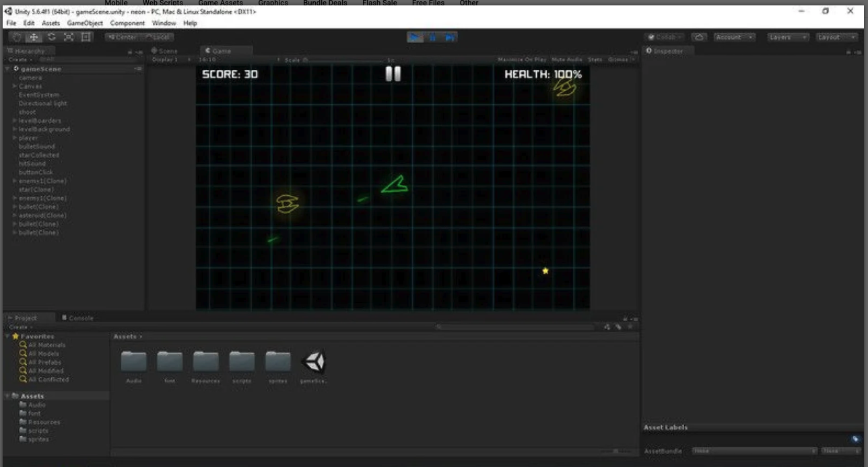Toggle pivot mode Center button

[x=122, y=37]
